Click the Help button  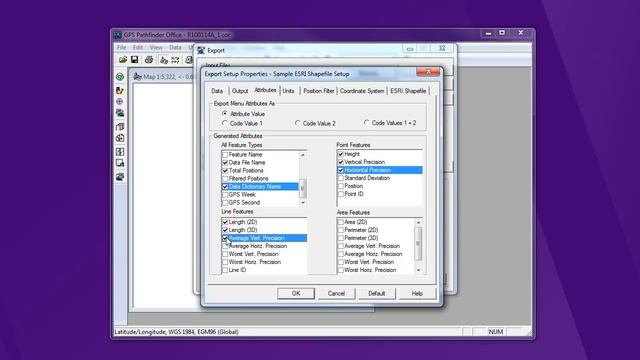[417, 293]
